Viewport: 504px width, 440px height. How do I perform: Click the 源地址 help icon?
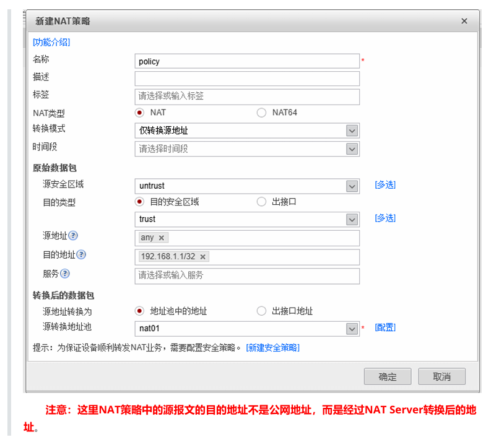click(x=73, y=236)
